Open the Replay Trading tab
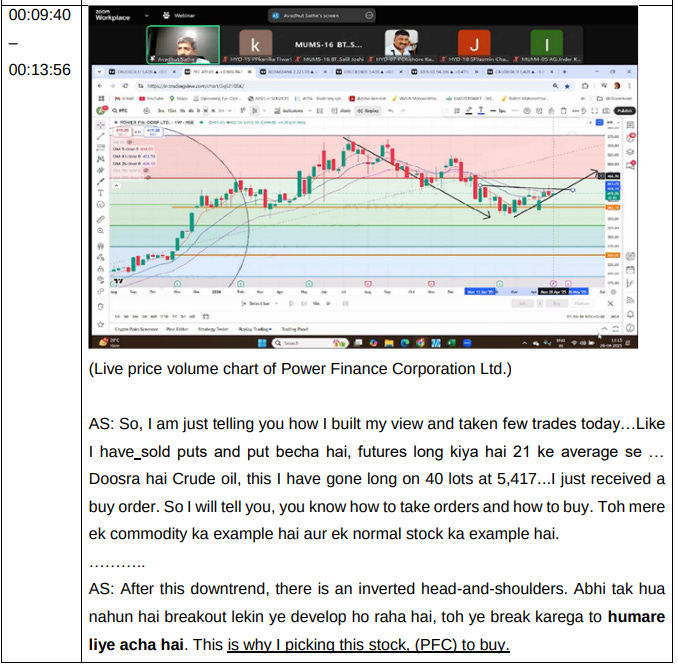 tap(255, 329)
